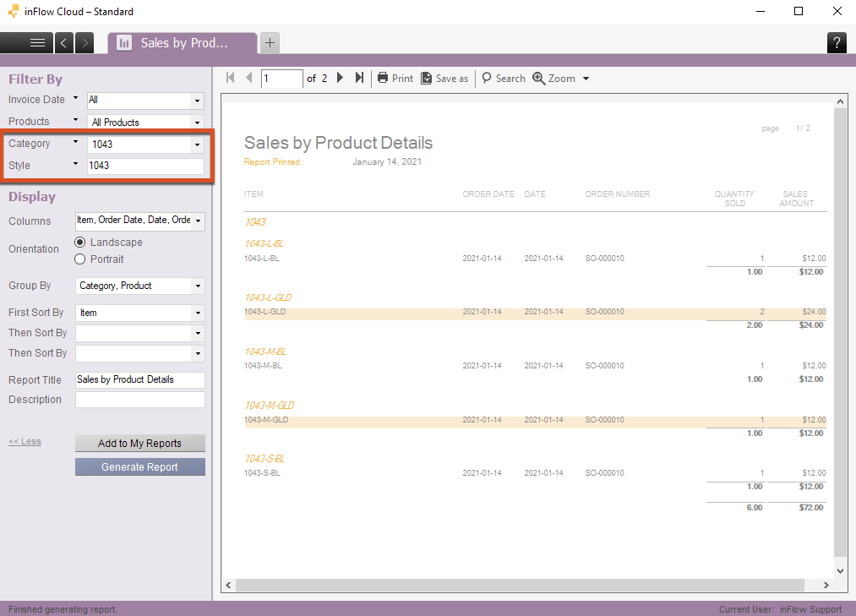856x616 pixels.
Task: Select Landscape orientation
Action: (81, 243)
